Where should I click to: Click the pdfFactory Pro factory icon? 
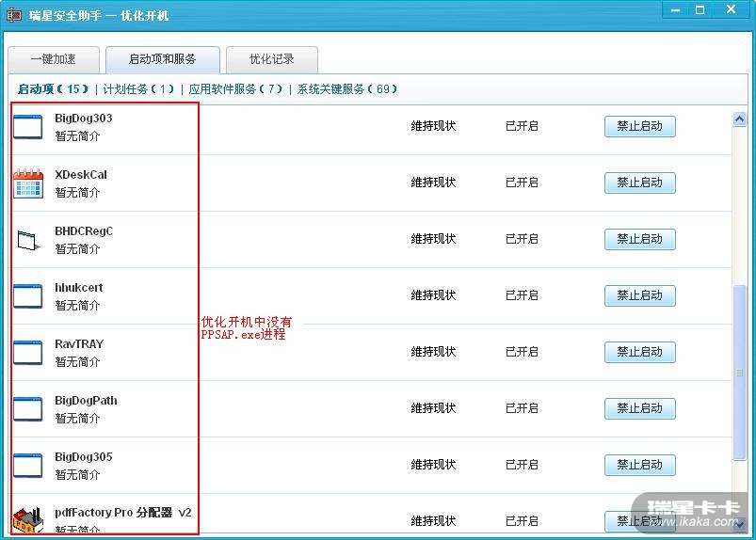(28, 520)
